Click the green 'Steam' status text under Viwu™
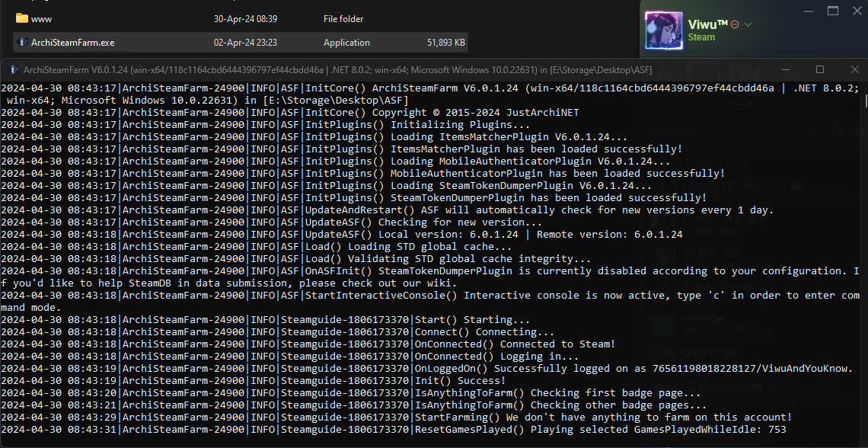This screenshot has height=448, width=868. click(x=701, y=37)
